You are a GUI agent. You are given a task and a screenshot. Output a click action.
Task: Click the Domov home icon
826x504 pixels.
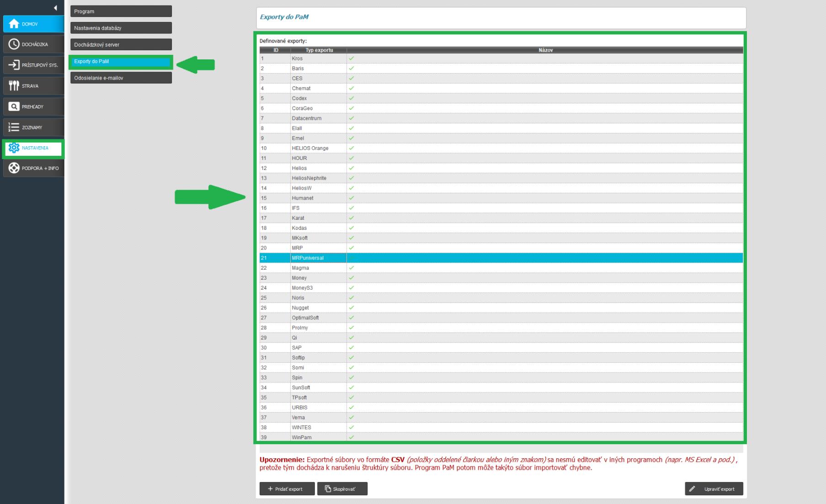click(x=14, y=24)
